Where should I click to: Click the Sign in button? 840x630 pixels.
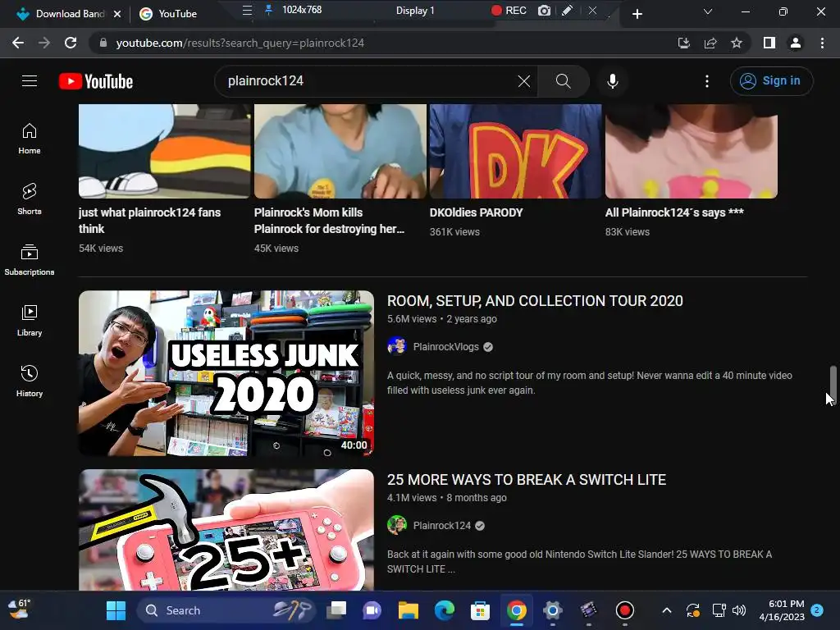pos(771,81)
